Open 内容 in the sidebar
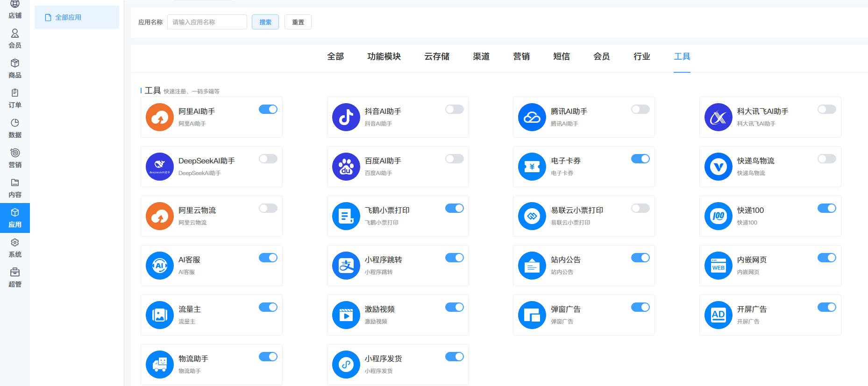The height and width of the screenshot is (386, 868). click(x=15, y=188)
